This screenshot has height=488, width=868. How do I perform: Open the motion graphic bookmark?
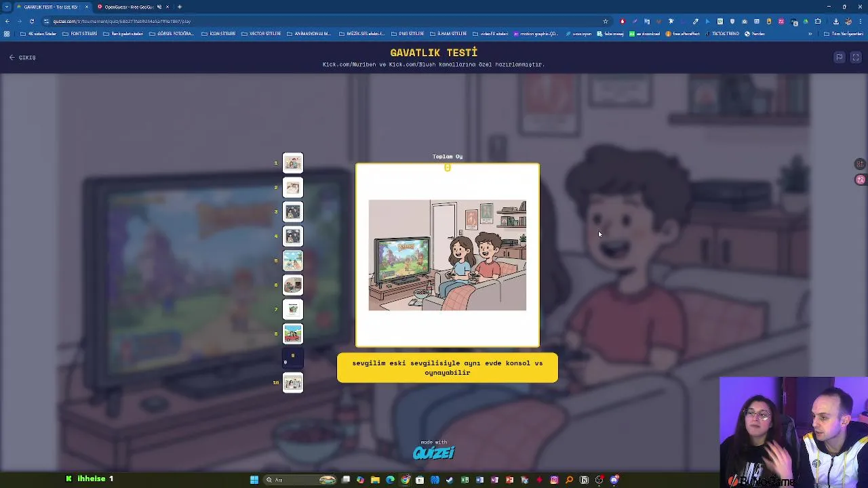[x=536, y=33]
